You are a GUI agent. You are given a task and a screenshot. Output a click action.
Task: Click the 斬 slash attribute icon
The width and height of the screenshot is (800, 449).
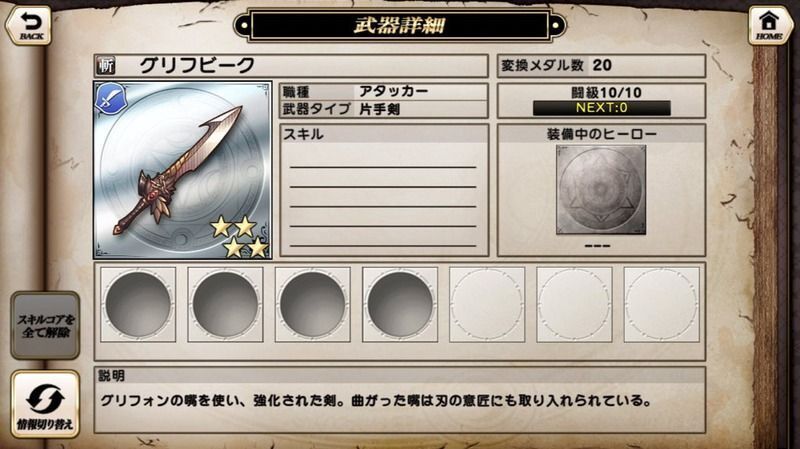[x=107, y=65]
